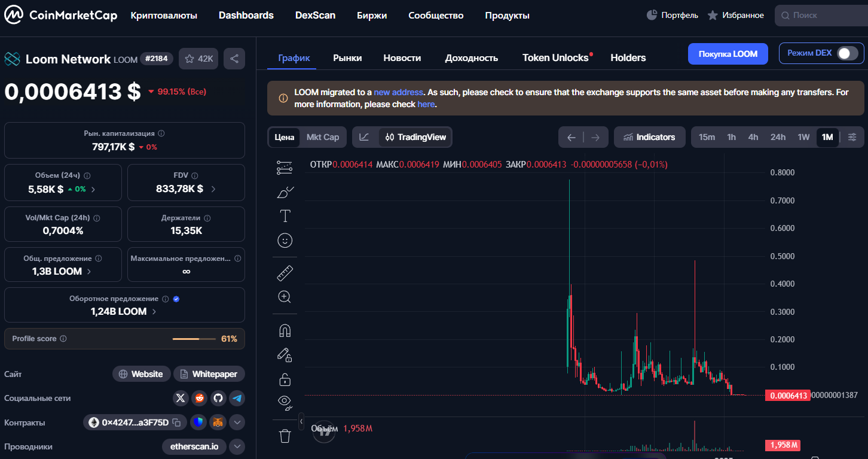Viewport: 868px width, 459px height.
Task: Expand the contracts dropdown chevron
Action: point(237,422)
